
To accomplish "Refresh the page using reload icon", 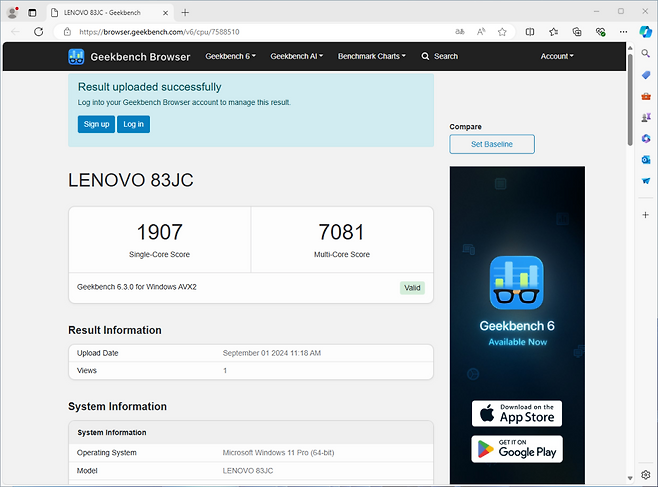I will click(40, 32).
